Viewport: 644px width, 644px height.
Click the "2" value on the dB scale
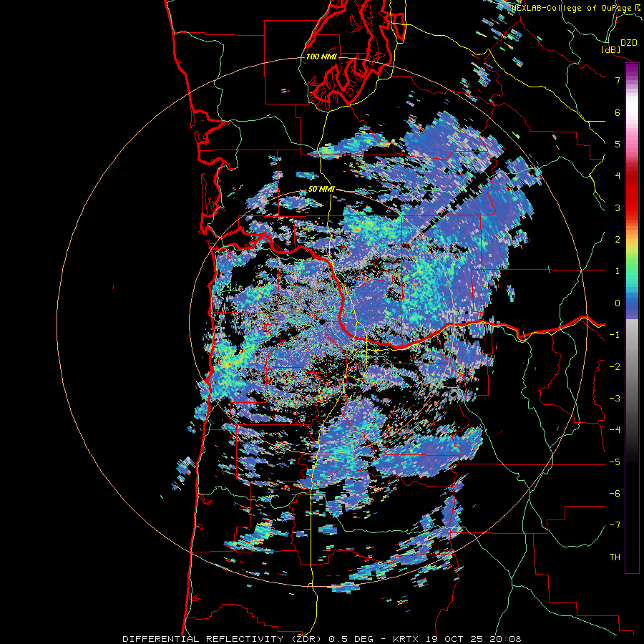click(x=618, y=240)
